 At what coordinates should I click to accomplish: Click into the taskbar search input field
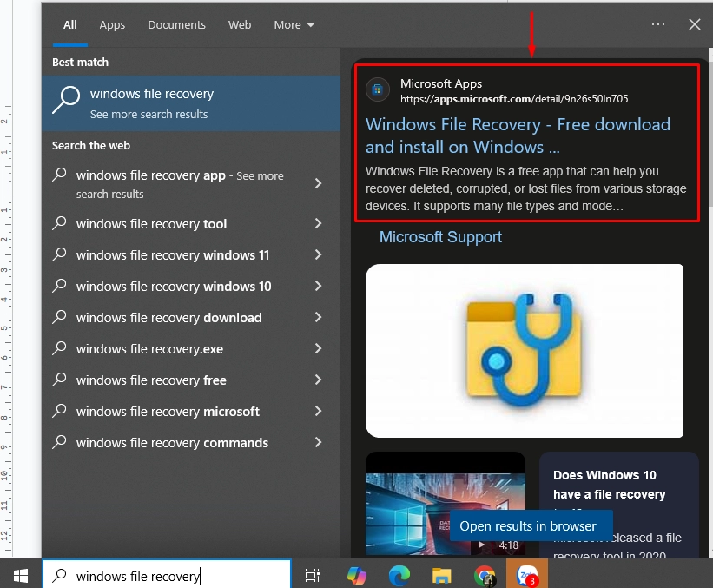coord(167,575)
